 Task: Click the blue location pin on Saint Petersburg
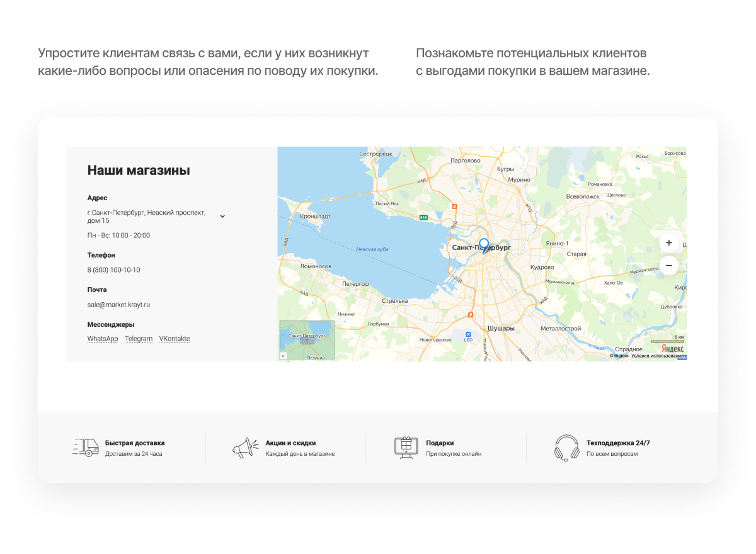[484, 245]
